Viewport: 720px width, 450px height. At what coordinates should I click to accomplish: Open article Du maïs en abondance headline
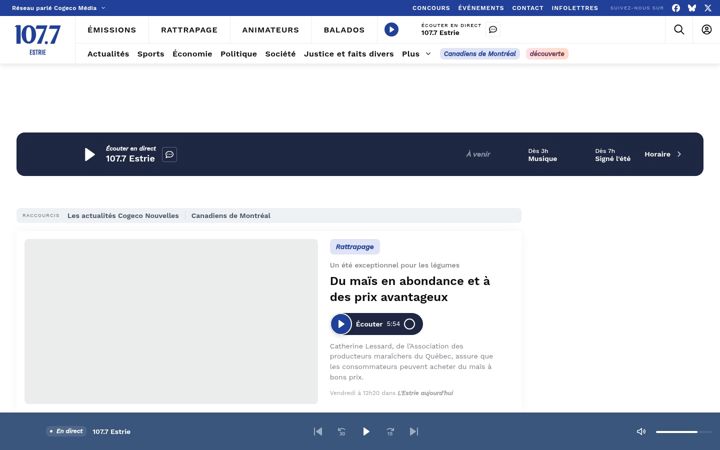(x=410, y=289)
